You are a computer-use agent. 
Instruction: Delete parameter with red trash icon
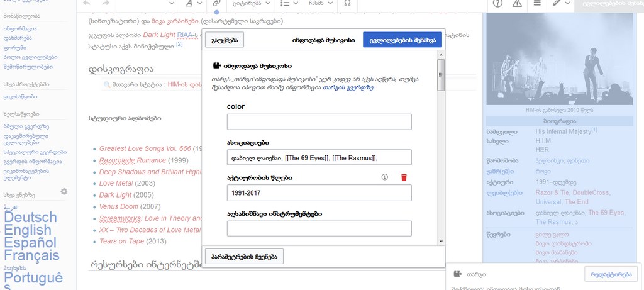[x=404, y=177]
